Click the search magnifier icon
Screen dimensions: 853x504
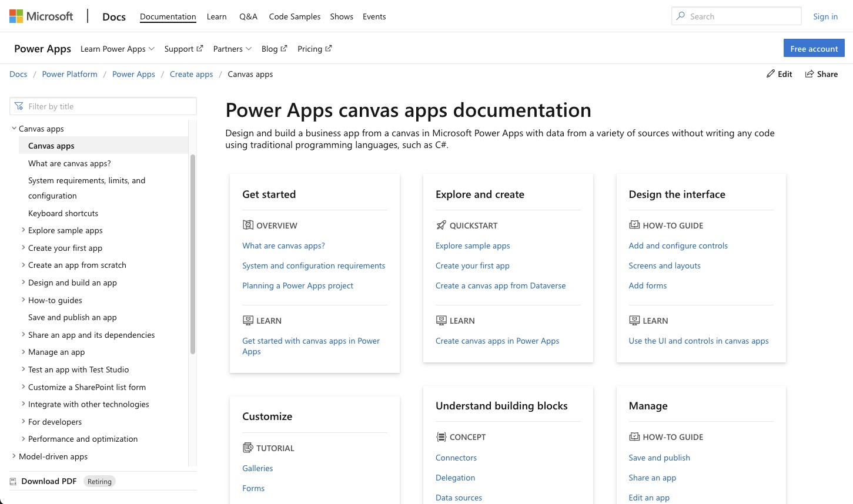pos(681,16)
